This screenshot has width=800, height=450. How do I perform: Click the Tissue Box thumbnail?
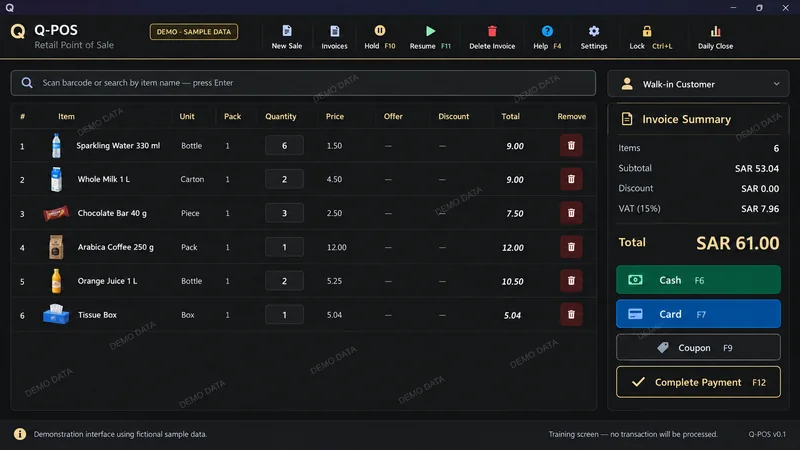point(56,314)
